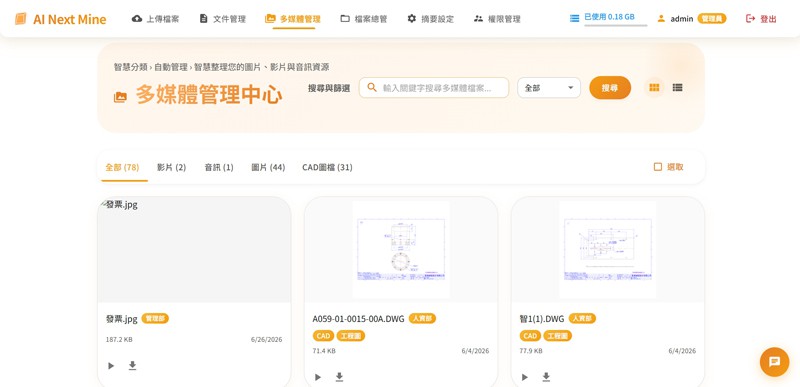Open the A059-01-0015-00A.DWG drawing thumbnail

pos(401,250)
